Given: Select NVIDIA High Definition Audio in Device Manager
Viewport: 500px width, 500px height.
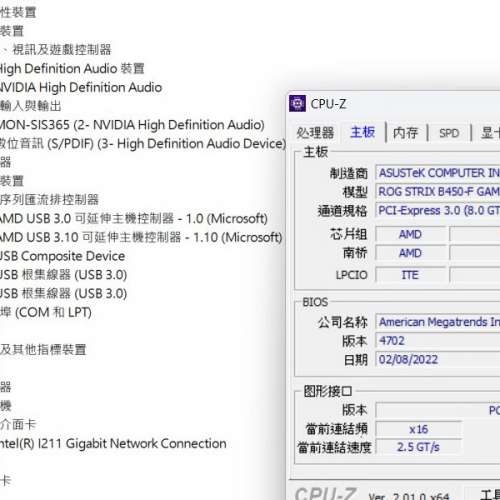Looking at the screenshot, I should (x=81, y=87).
